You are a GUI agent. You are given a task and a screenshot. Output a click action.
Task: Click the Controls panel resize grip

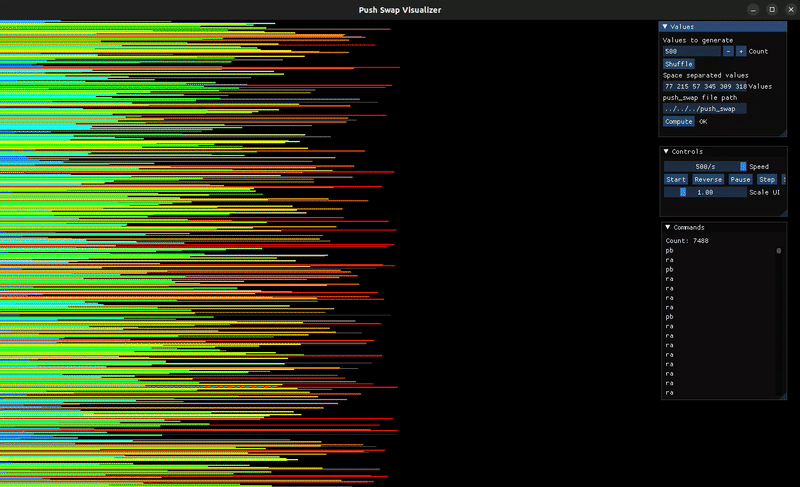point(784,213)
